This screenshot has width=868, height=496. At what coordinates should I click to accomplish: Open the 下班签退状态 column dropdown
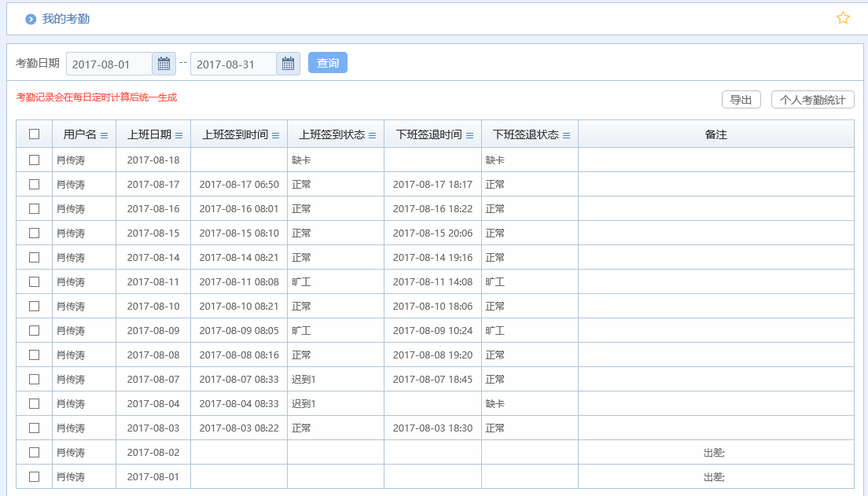[x=567, y=135]
